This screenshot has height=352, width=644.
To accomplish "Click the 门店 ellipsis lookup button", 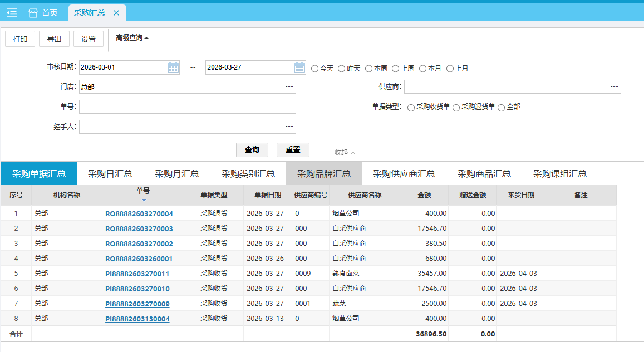I will coord(289,87).
